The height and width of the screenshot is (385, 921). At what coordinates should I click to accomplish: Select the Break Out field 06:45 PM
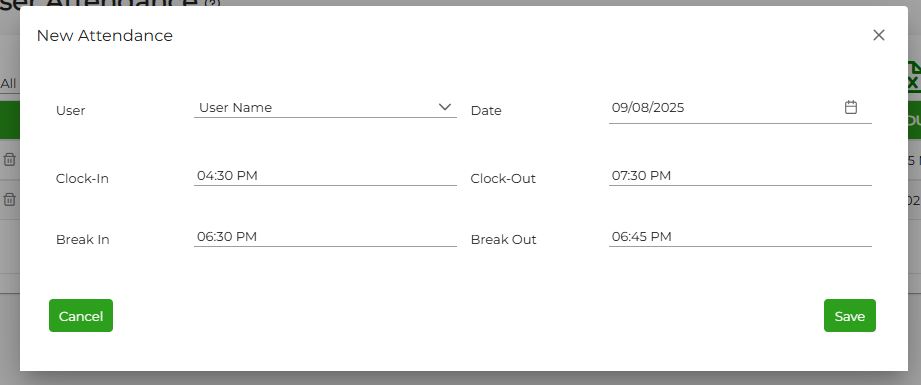tap(740, 237)
